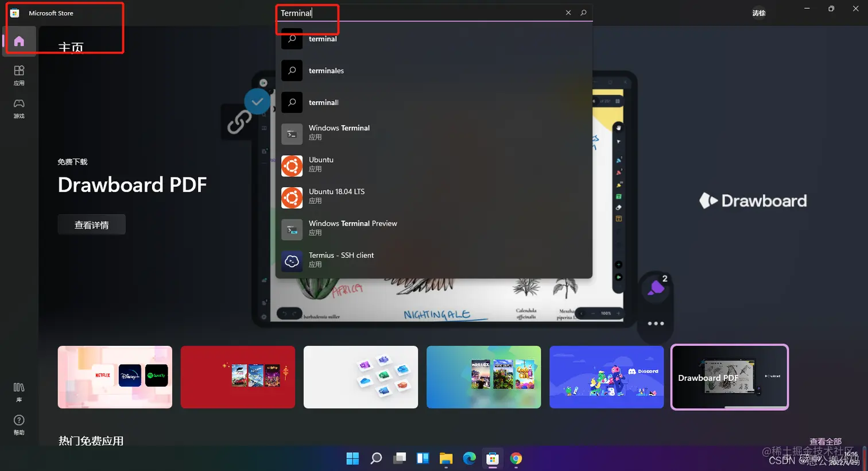
Task: Clear the search box text with X
Action: pyautogui.click(x=568, y=13)
